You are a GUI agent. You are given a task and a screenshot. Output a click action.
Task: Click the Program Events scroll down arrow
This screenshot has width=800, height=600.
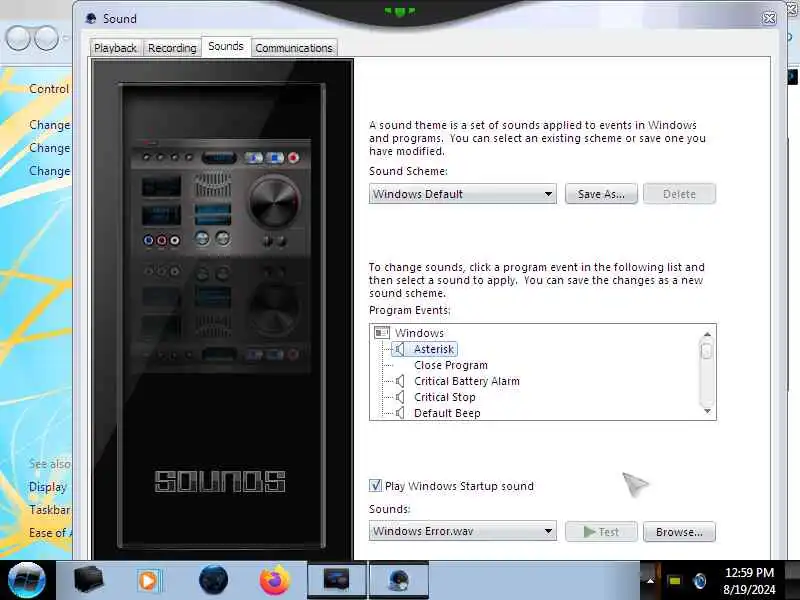click(x=707, y=411)
